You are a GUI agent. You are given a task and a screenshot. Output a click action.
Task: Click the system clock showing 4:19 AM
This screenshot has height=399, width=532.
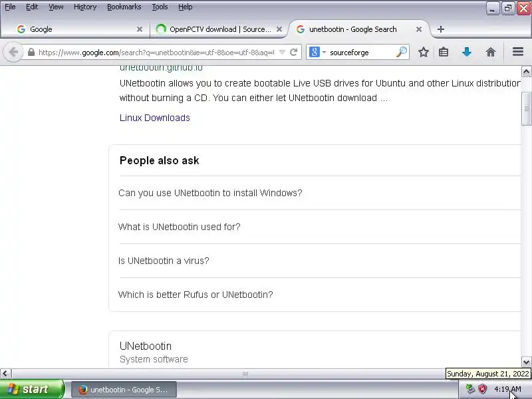point(507,389)
